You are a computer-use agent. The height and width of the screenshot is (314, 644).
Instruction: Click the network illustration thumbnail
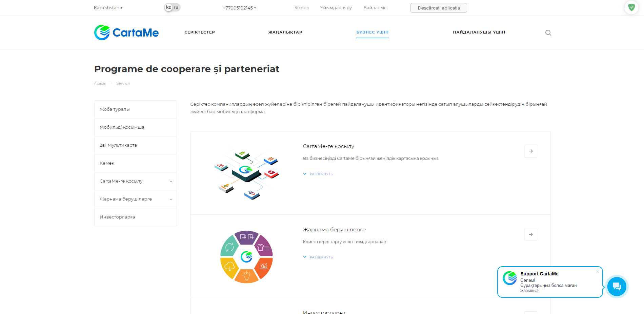coord(246,173)
